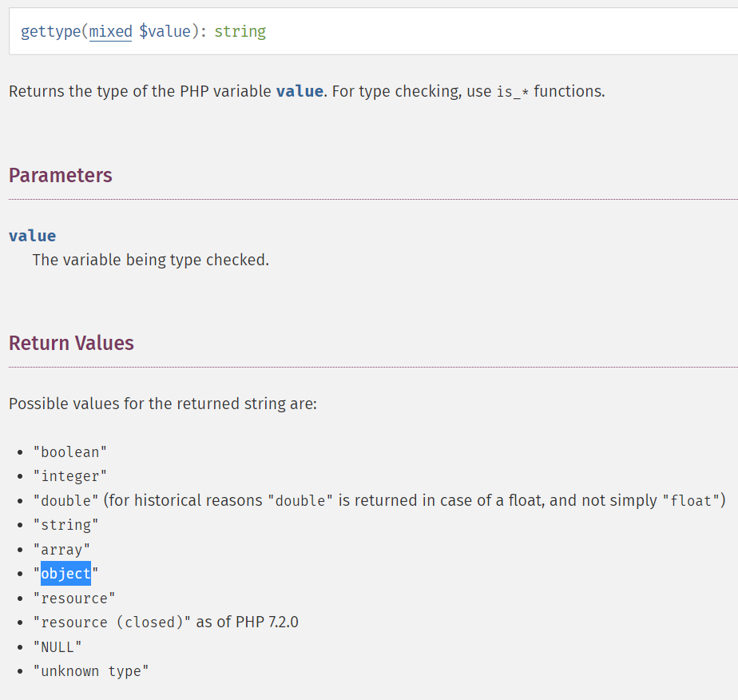Click the highlighted "object" text
The height and width of the screenshot is (700, 738).
pyautogui.click(x=65, y=574)
